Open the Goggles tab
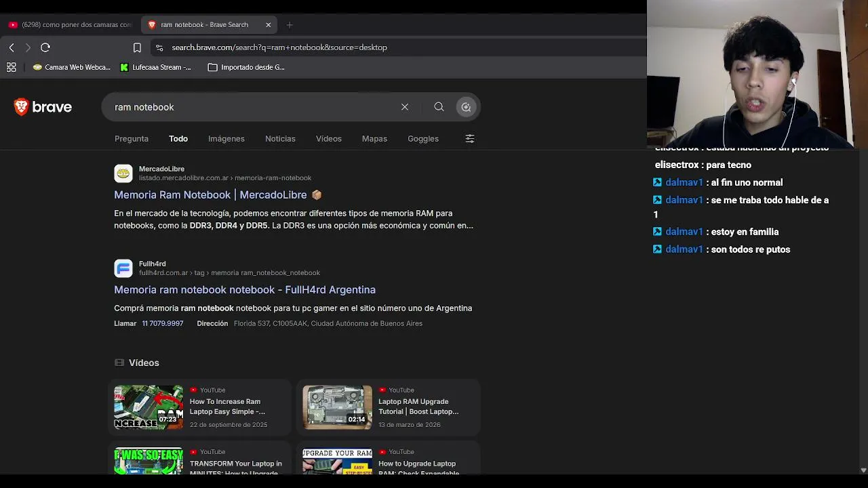The width and height of the screenshot is (868, 488). coord(423,139)
